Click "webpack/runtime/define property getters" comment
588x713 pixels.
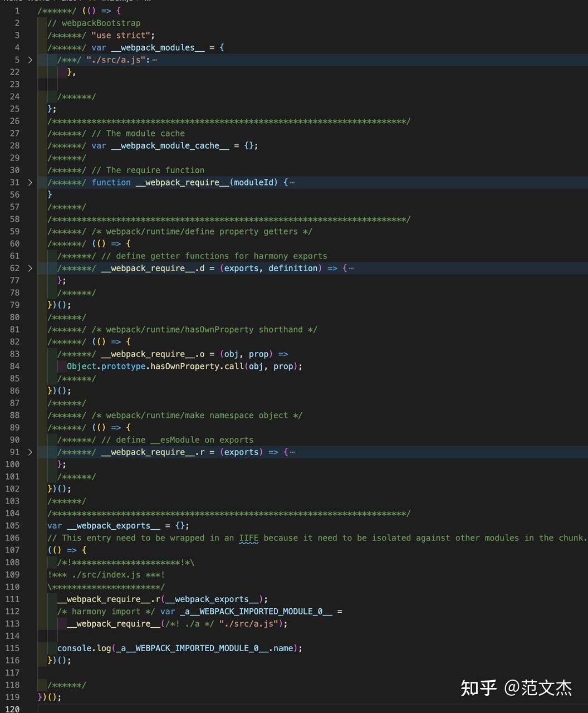202,231
